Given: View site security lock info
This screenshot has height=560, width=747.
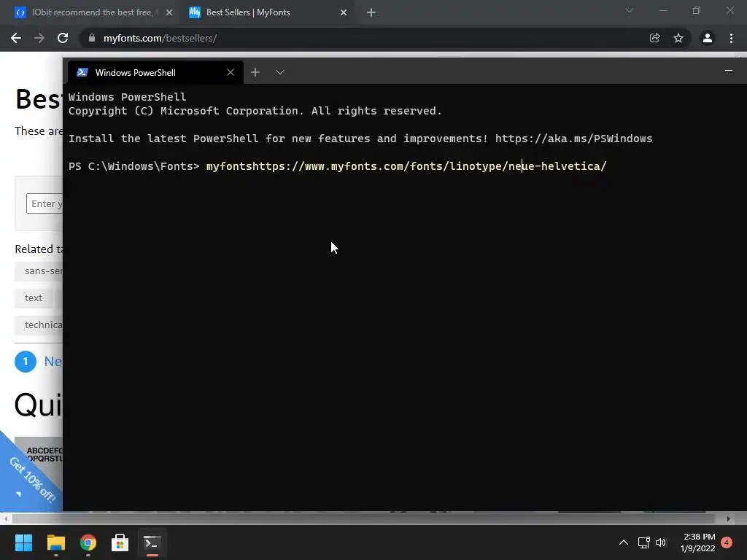Looking at the screenshot, I should pyautogui.click(x=92, y=38).
